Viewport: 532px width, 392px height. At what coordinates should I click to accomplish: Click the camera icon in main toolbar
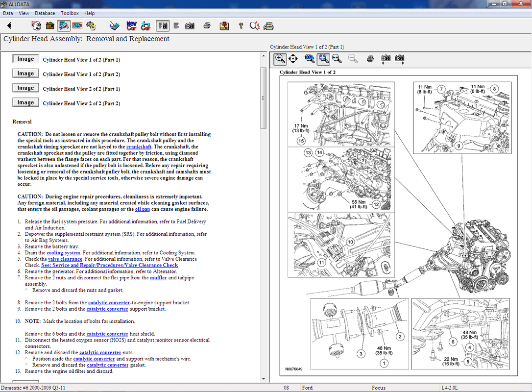(190, 26)
